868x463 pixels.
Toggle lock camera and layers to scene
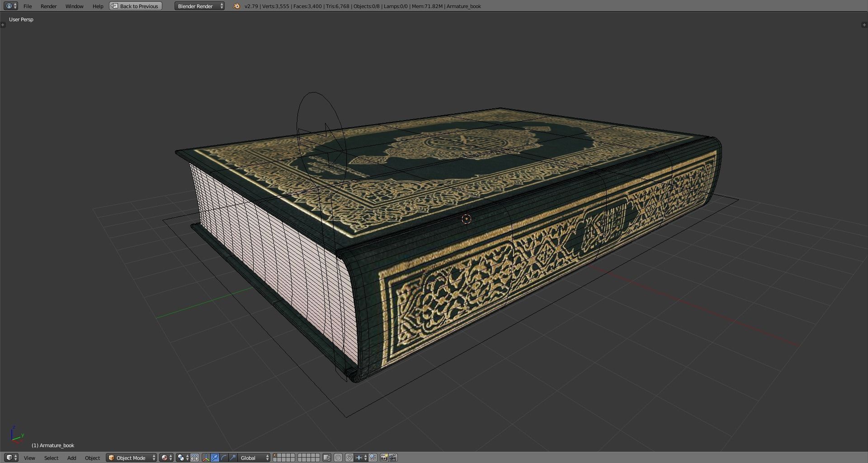pos(327,458)
